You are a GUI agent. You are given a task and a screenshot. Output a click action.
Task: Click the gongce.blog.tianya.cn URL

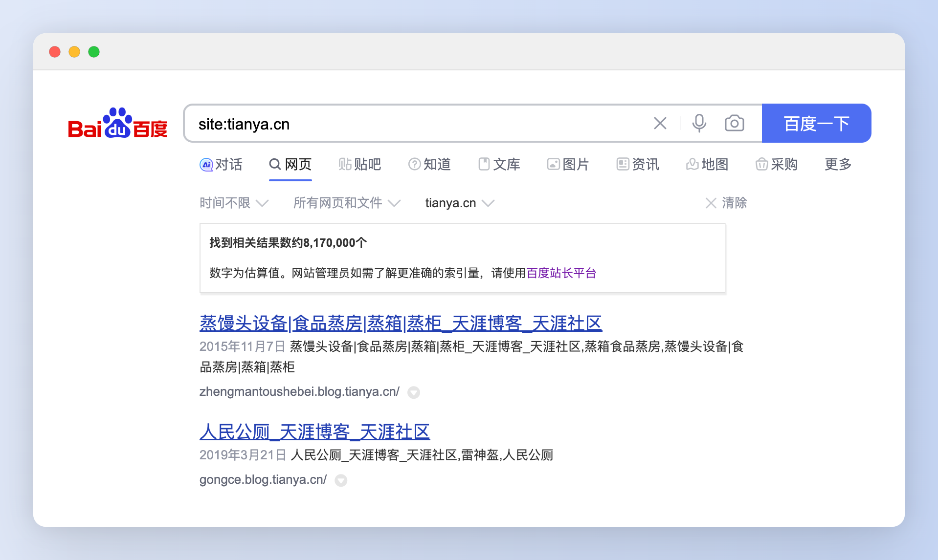(263, 479)
